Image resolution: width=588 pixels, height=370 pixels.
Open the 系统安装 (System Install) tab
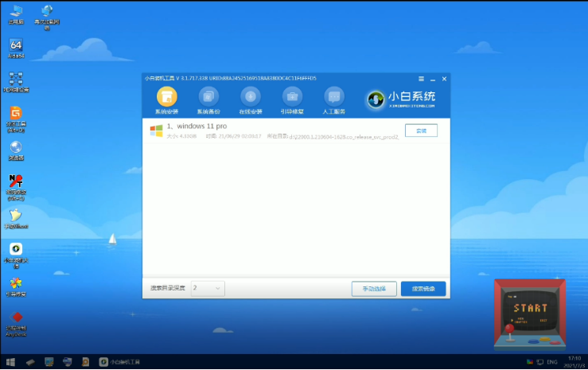tap(166, 99)
